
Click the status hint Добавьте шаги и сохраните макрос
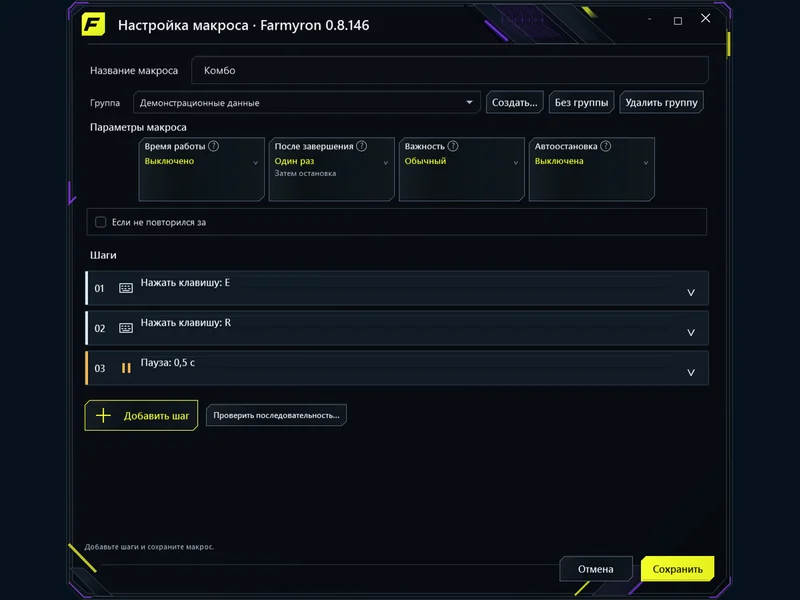point(149,546)
